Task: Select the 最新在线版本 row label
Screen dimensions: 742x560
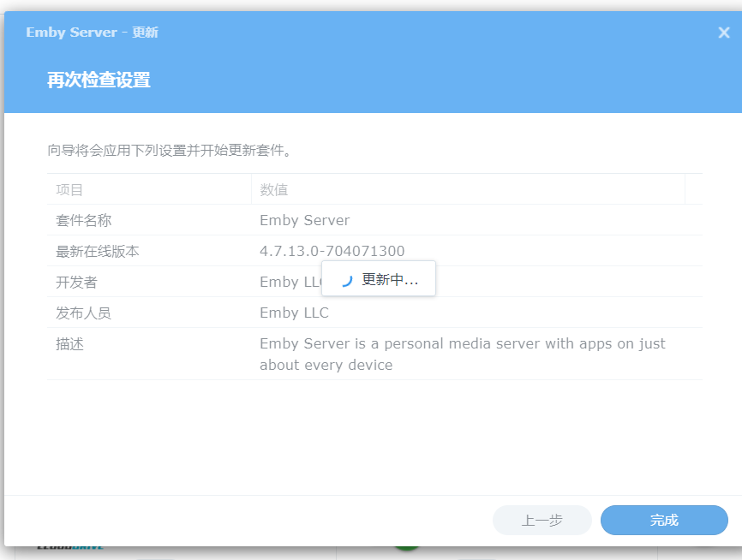Action: 98,251
